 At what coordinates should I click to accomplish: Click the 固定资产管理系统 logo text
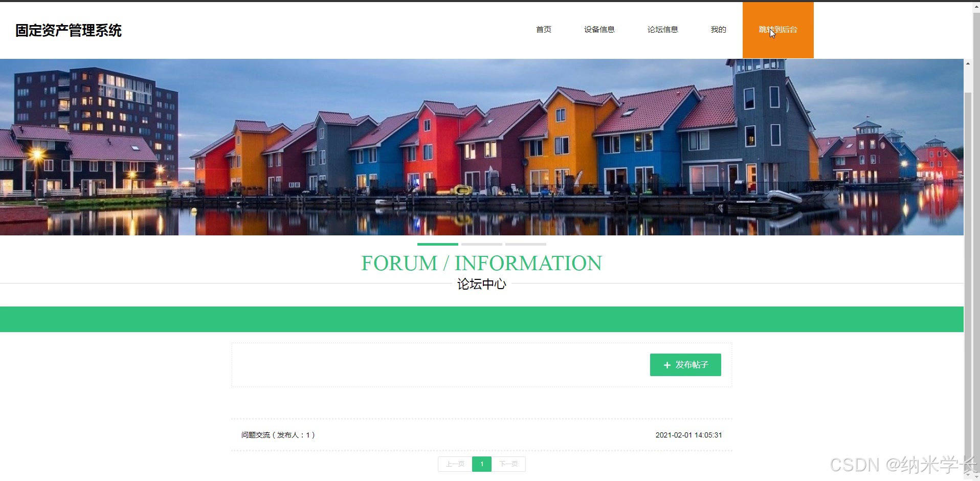(x=68, y=31)
